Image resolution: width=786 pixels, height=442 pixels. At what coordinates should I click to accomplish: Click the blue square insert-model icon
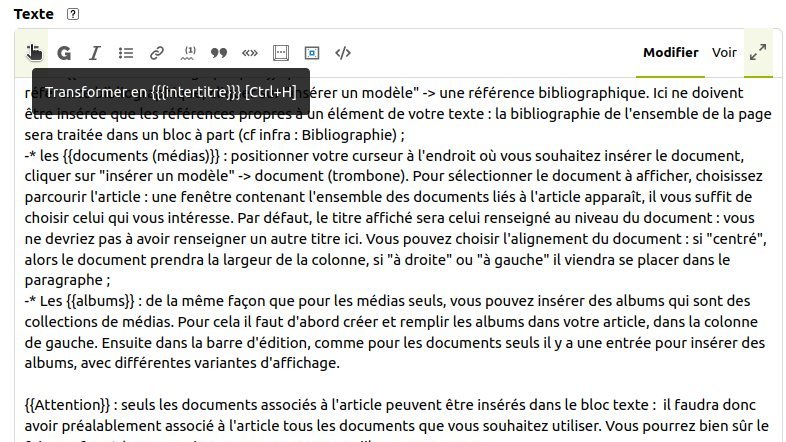coord(312,53)
